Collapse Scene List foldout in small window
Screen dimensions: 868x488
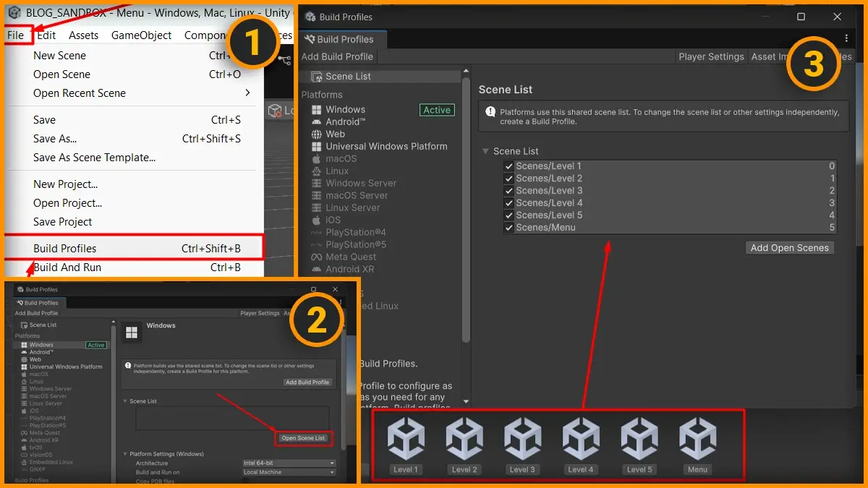[124, 401]
